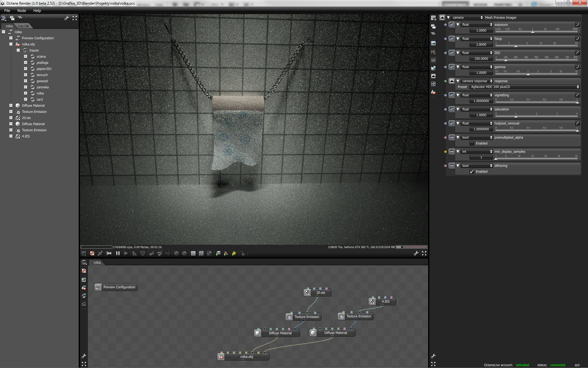588x368 pixels.
Task: Disable the dithering checkbox
Action: 472,171
